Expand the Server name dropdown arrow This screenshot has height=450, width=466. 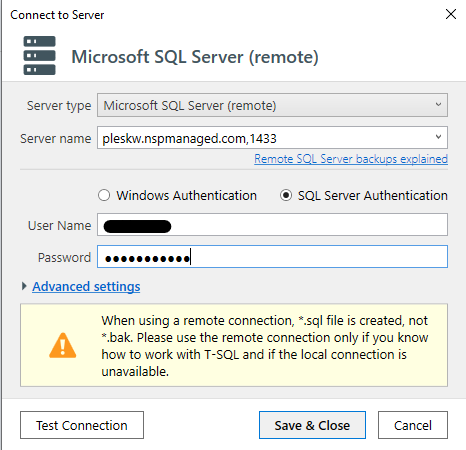click(x=438, y=137)
